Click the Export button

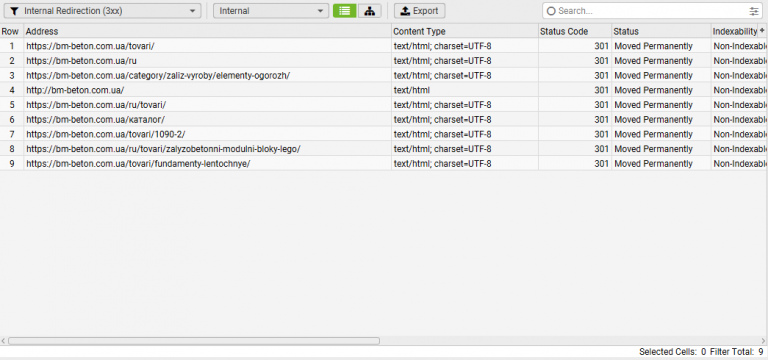[x=420, y=11]
